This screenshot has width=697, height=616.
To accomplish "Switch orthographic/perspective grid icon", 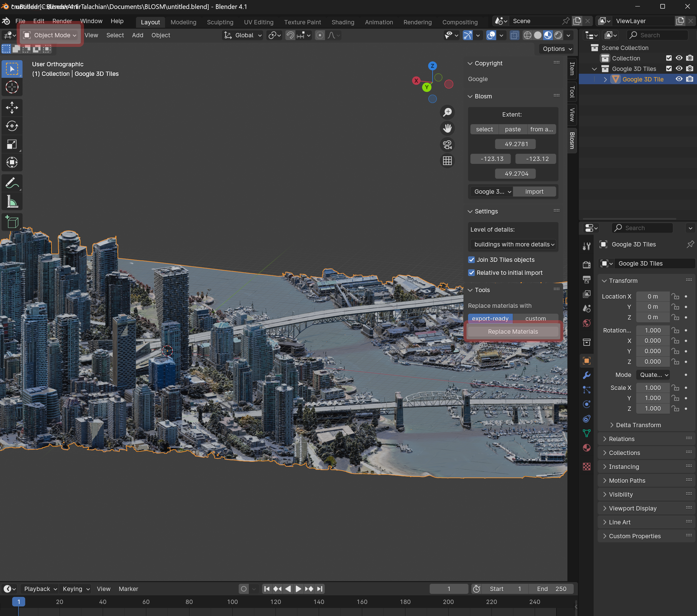I will point(447,161).
